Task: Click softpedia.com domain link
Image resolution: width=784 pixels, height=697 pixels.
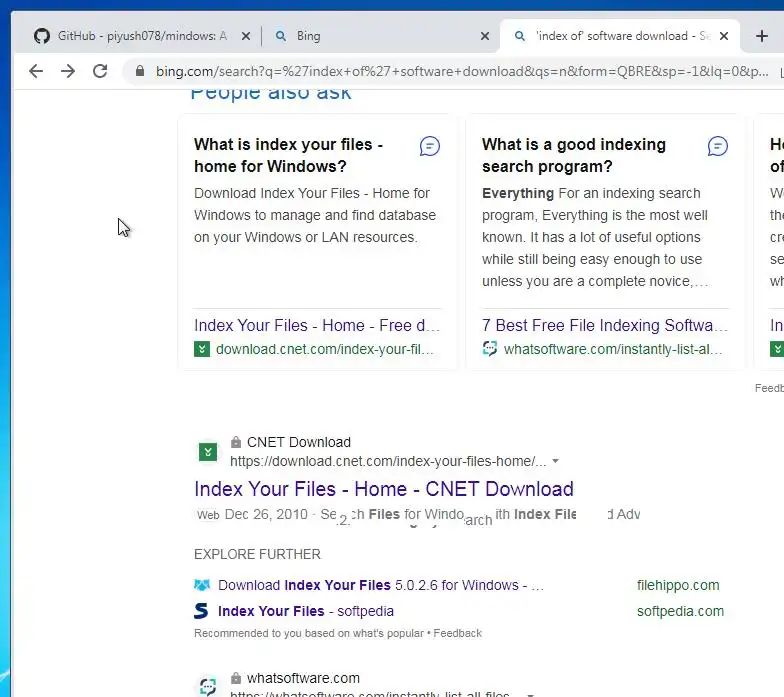Action: pos(680,611)
